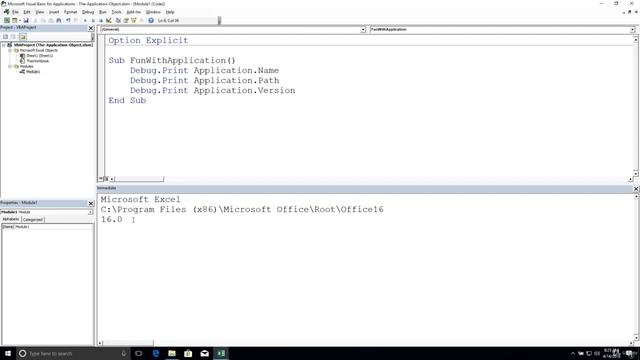Open the Insert menu

tap(54, 12)
